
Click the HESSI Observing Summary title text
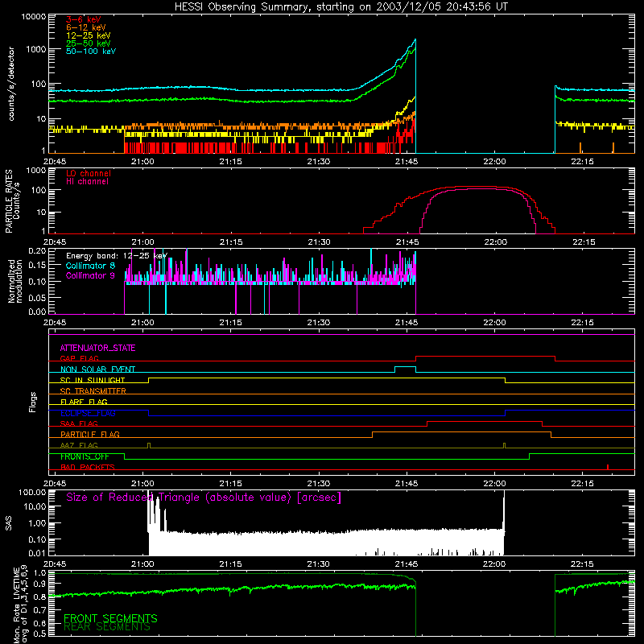coord(341,7)
